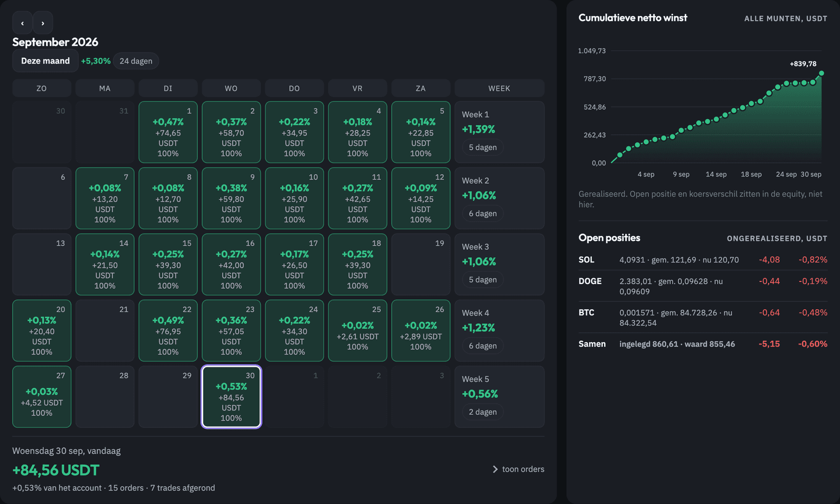Open Week 4 summary +1,23%
This screenshot has height=504, width=840.
pos(499,331)
